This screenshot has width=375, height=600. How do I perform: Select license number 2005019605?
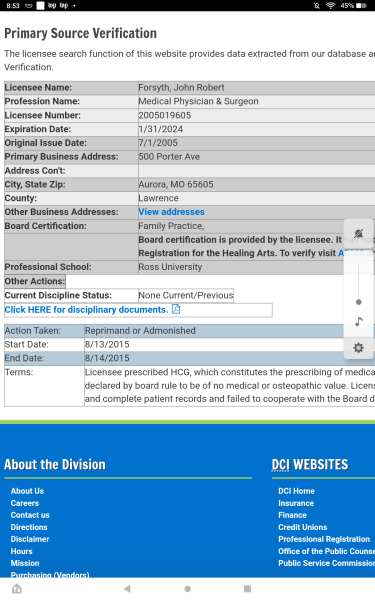click(x=165, y=115)
